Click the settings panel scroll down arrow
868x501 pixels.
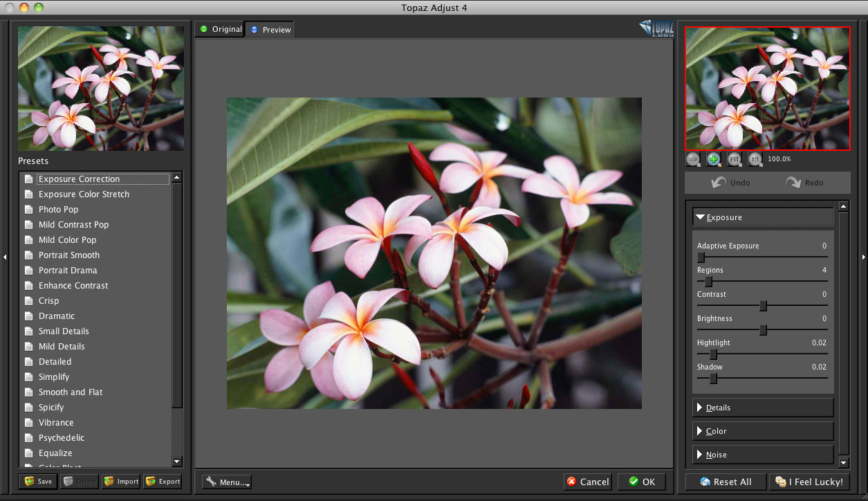(844, 462)
